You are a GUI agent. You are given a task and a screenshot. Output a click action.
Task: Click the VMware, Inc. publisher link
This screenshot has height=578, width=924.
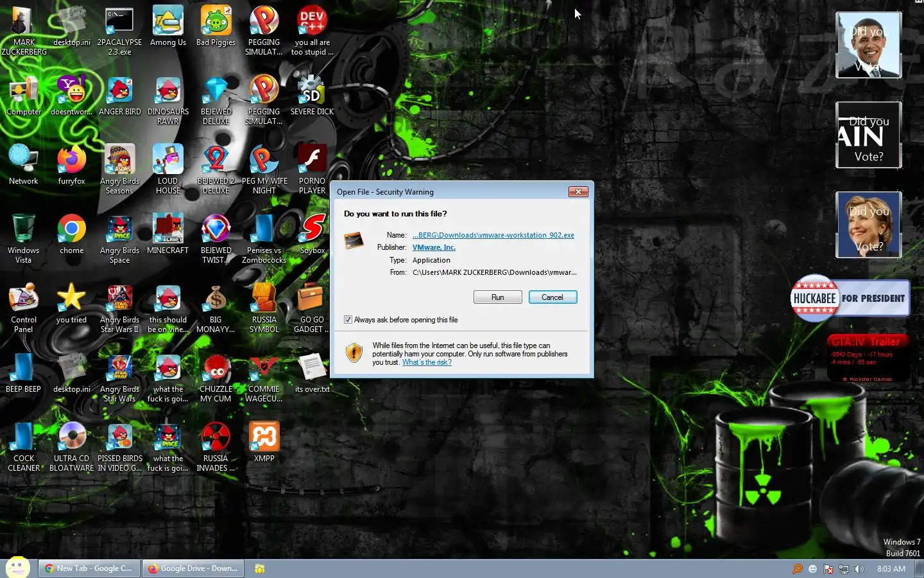pyautogui.click(x=434, y=247)
